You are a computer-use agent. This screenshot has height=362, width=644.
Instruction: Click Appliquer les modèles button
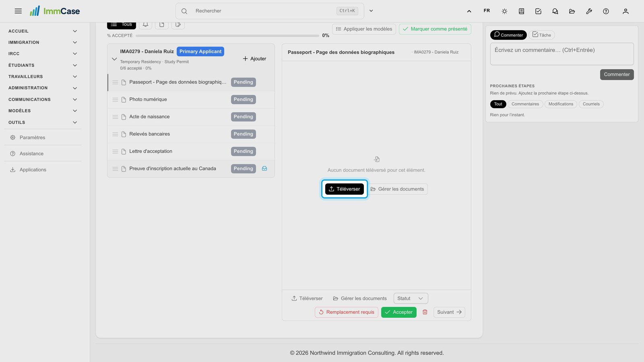(x=364, y=29)
